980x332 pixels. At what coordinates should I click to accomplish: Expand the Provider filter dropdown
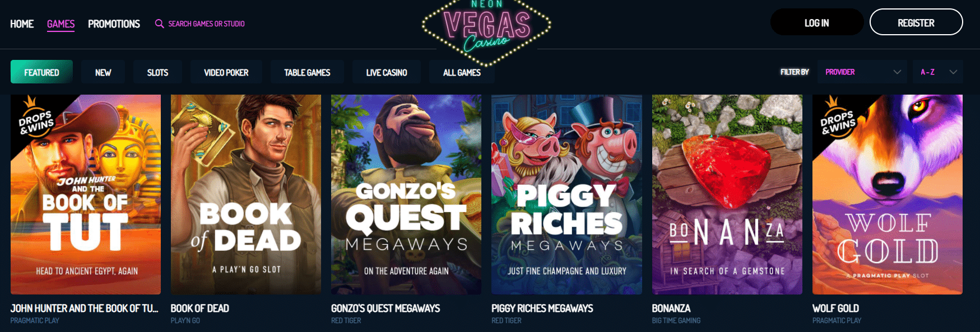click(862, 72)
